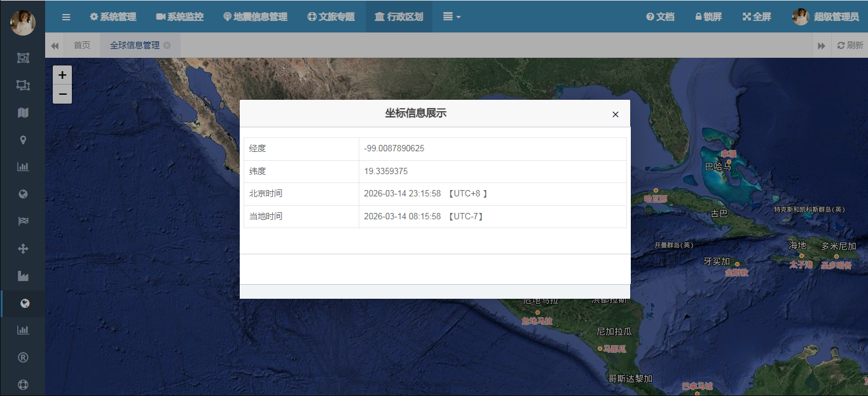Image resolution: width=868 pixels, height=396 pixels.
Task: Zoom out the map with minus button
Action: [x=62, y=94]
